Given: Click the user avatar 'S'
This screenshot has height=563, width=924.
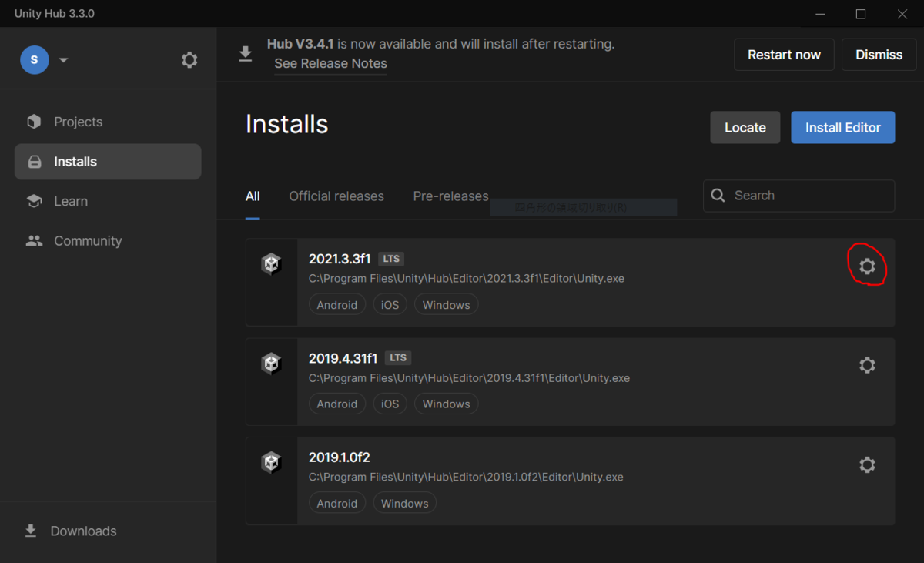Looking at the screenshot, I should 35,59.
